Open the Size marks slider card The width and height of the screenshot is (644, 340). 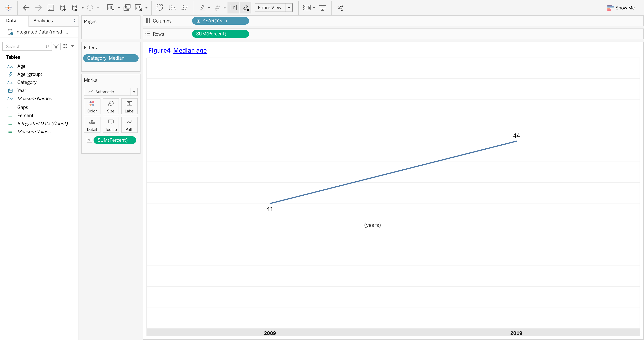click(110, 106)
